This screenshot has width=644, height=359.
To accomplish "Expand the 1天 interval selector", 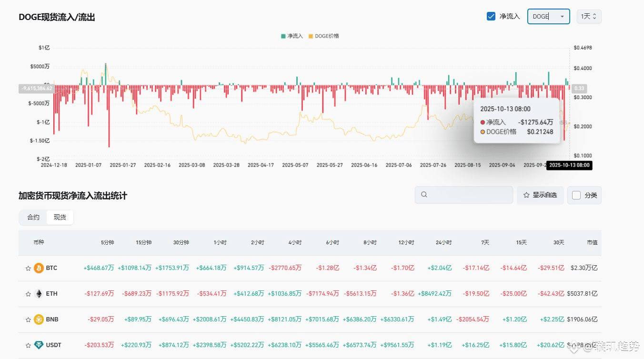I will pos(589,16).
